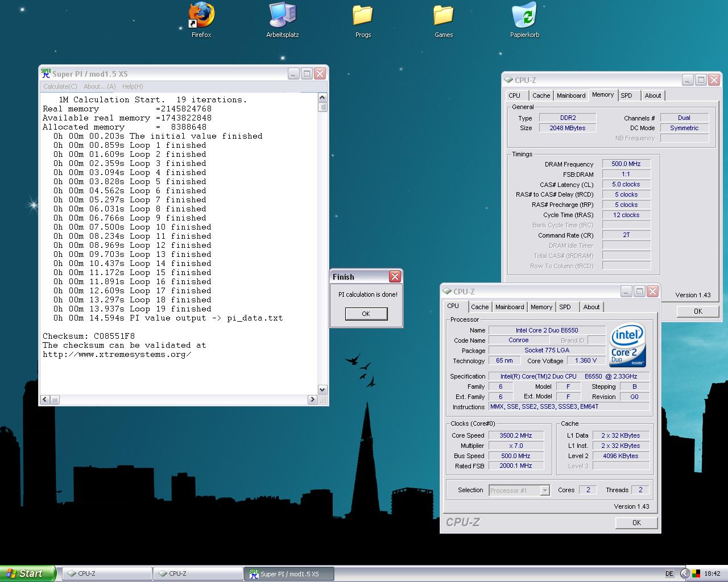Minimize the Memory CPU-Z window
The width and height of the screenshot is (728, 582).
click(x=688, y=80)
